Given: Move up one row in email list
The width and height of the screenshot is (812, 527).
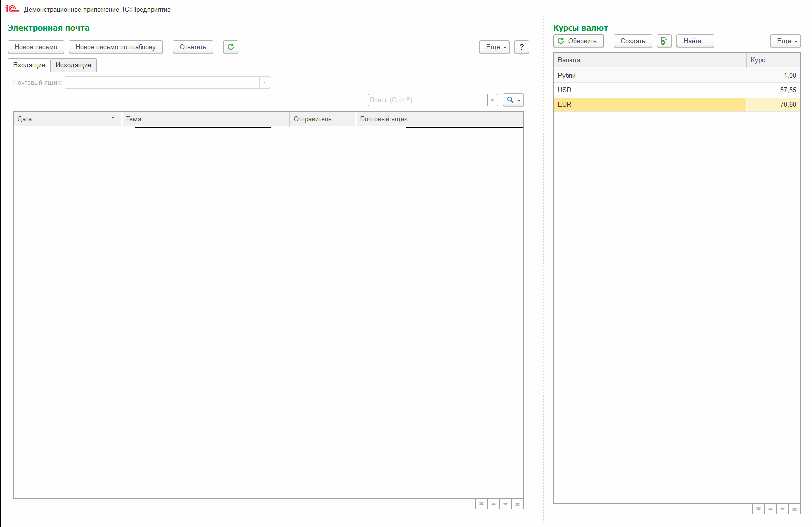Looking at the screenshot, I should (x=493, y=504).
